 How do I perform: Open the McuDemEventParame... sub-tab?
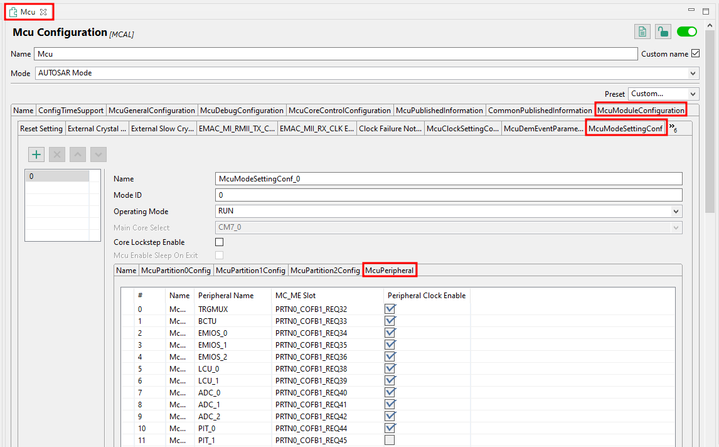coord(543,129)
